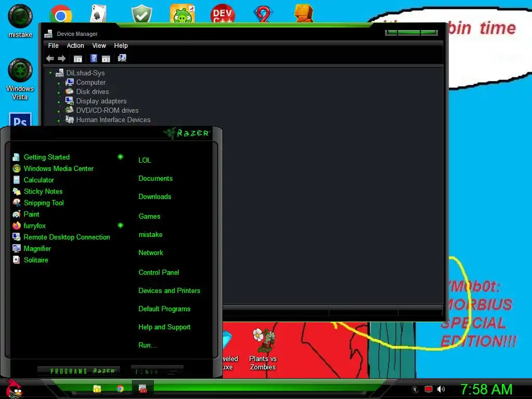Open the Help menu in Device Manager
This screenshot has width=532, height=399.
[121, 46]
